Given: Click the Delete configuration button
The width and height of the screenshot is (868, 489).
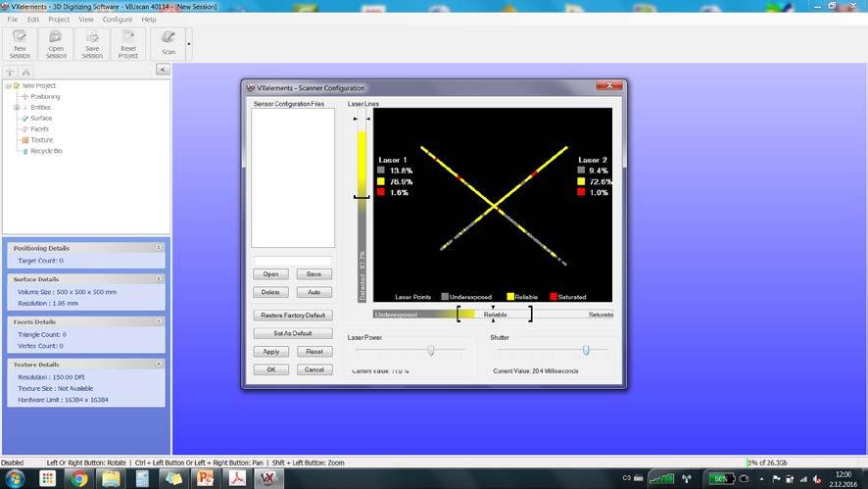Looking at the screenshot, I should (270, 292).
